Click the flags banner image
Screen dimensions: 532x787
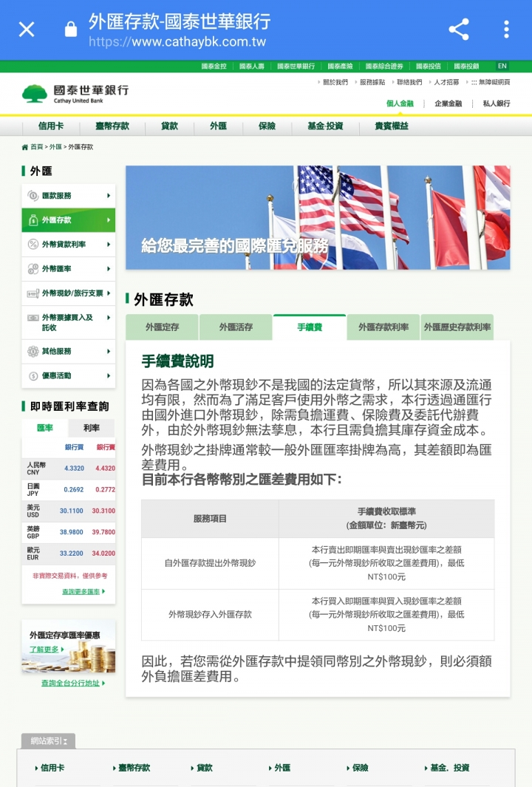(318, 218)
